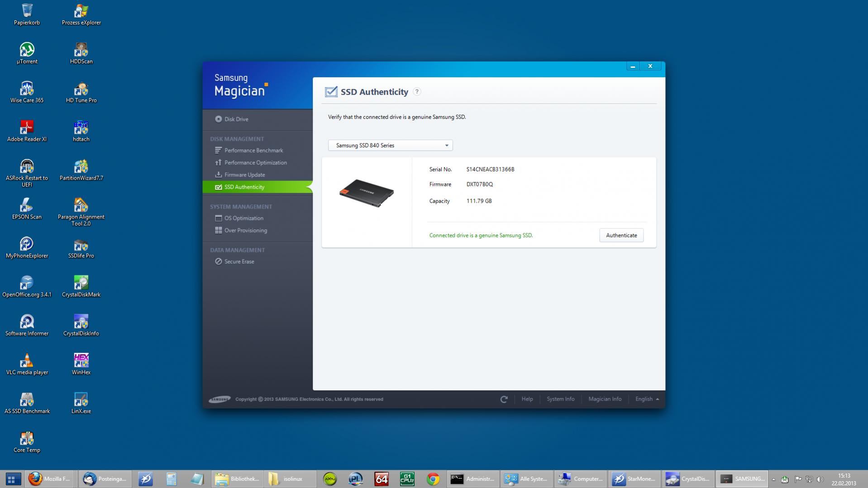Screen dimensions: 868x488
Task: Click the firmware value DXT07B0Q
Action: tap(479, 184)
